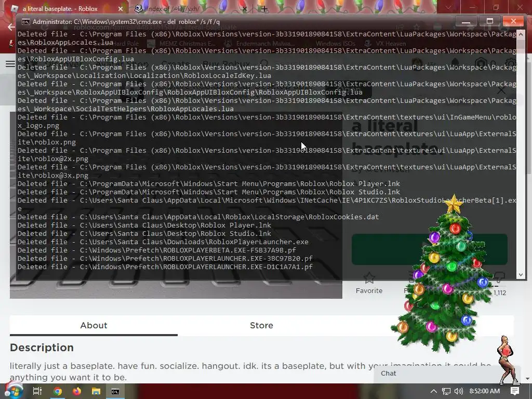Open the Action Center notifications icon
This screenshot has height=399, width=532.
point(515,391)
